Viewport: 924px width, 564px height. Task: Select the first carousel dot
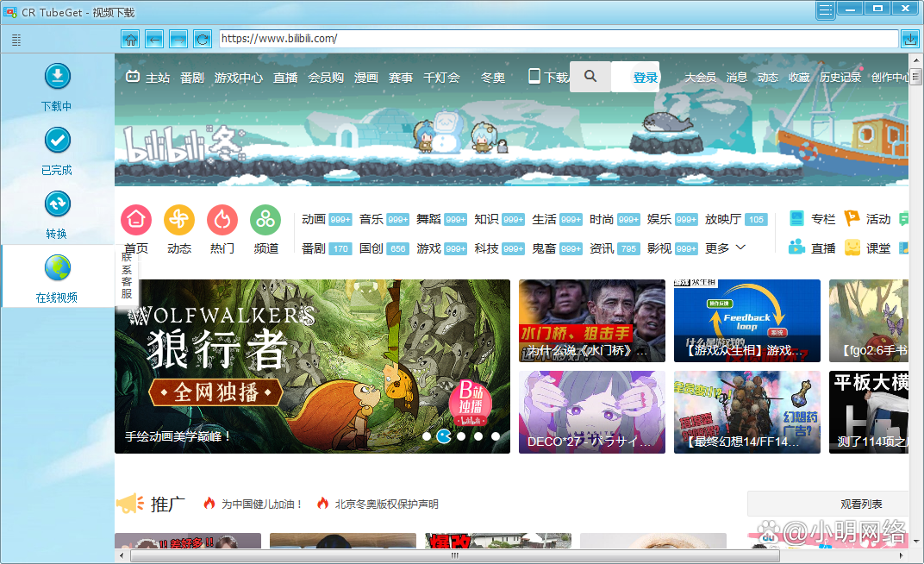(x=427, y=436)
